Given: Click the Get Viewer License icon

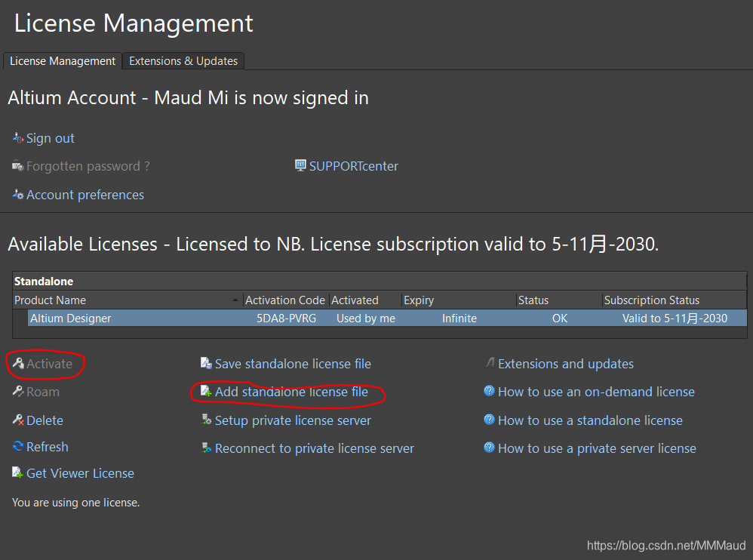Looking at the screenshot, I should (18, 473).
